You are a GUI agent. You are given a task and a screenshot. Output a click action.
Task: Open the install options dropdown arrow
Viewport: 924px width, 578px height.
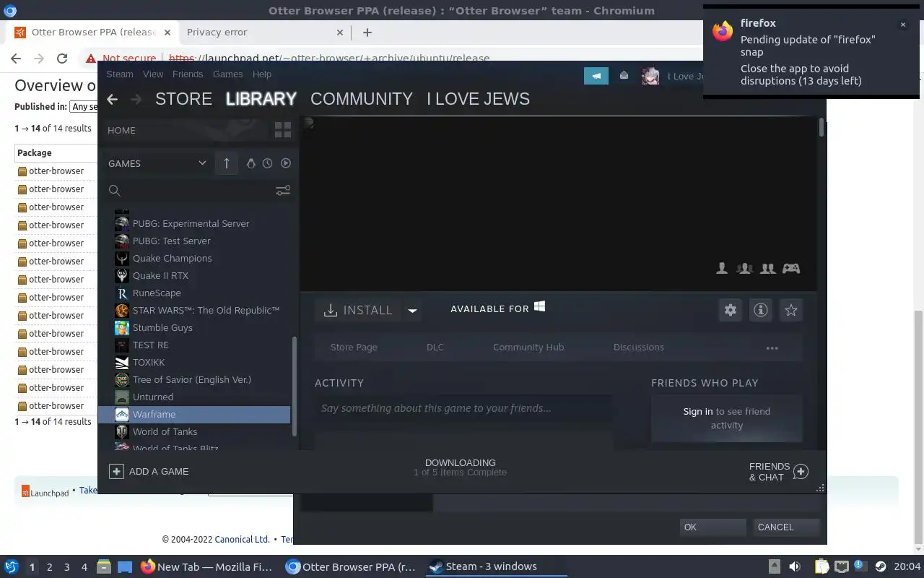click(412, 311)
